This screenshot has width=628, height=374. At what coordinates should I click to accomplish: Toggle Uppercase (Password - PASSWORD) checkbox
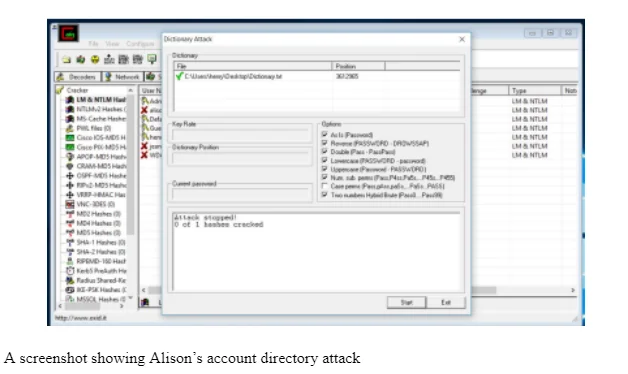coord(324,169)
